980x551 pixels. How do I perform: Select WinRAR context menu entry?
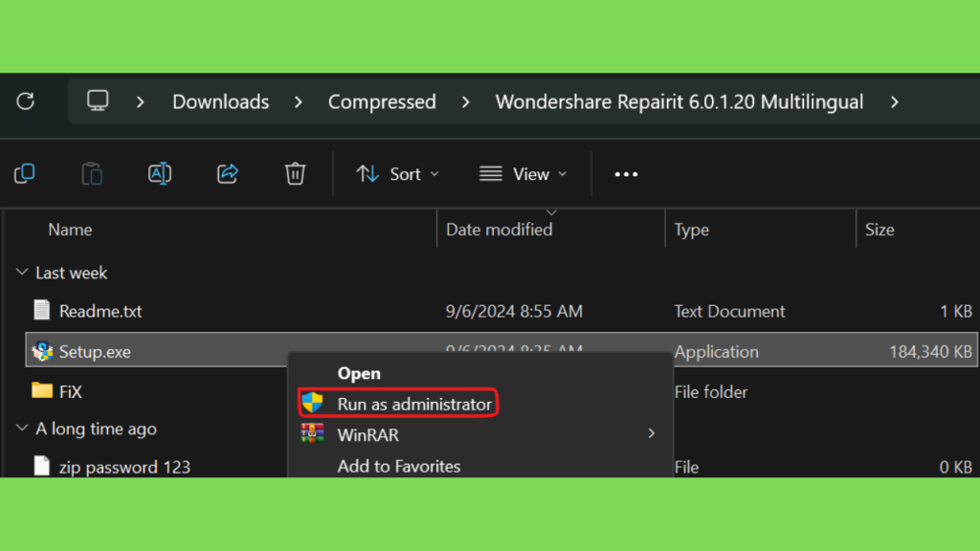coord(368,435)
